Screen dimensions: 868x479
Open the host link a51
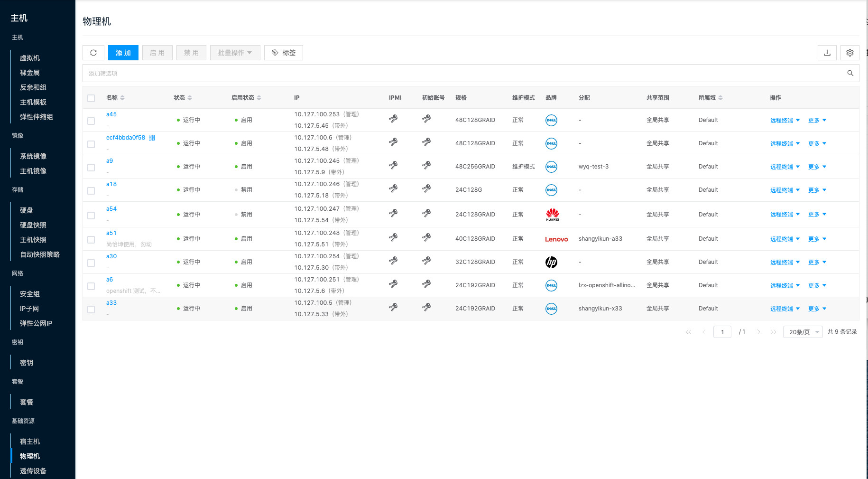[111, 233]
